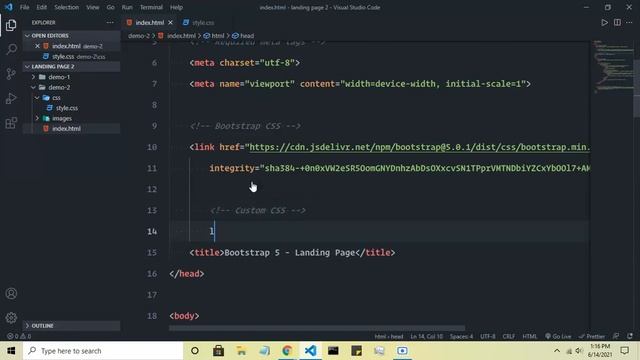This screenshot has height=360, width=640.
Task: Click the Ln 14, Col 10 status item
Action: (x=426, y=336)
